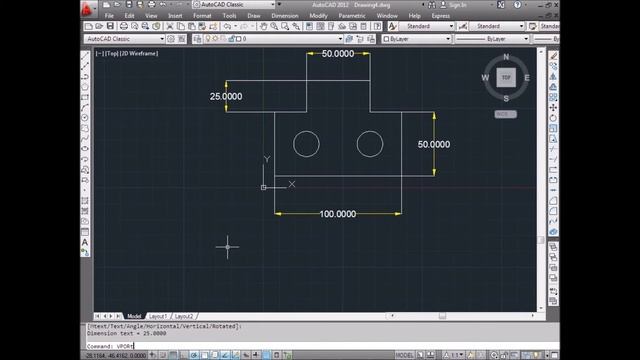The height and width of the screenshot is (360, 640).
Task: Click the N compass direction on ViewCube
Action: point(506,57)
